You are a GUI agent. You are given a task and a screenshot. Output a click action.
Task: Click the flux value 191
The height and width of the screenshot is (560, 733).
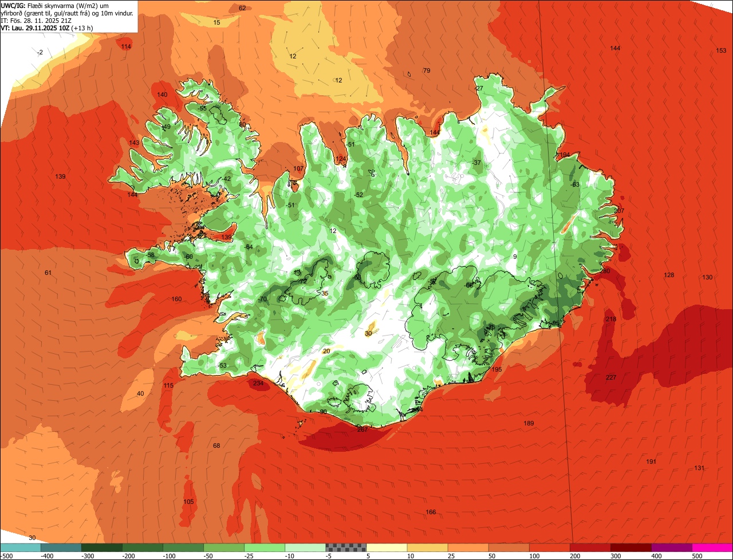pos(651,462)
